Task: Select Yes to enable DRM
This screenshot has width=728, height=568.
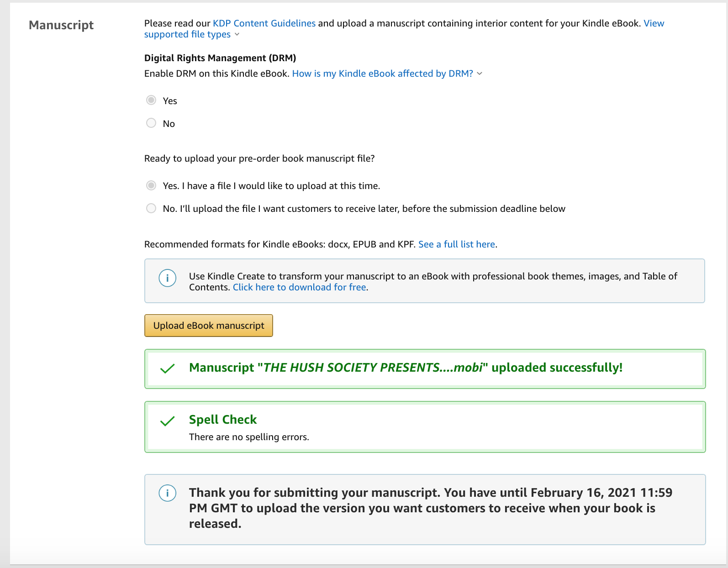Action: tap(151, 100)
